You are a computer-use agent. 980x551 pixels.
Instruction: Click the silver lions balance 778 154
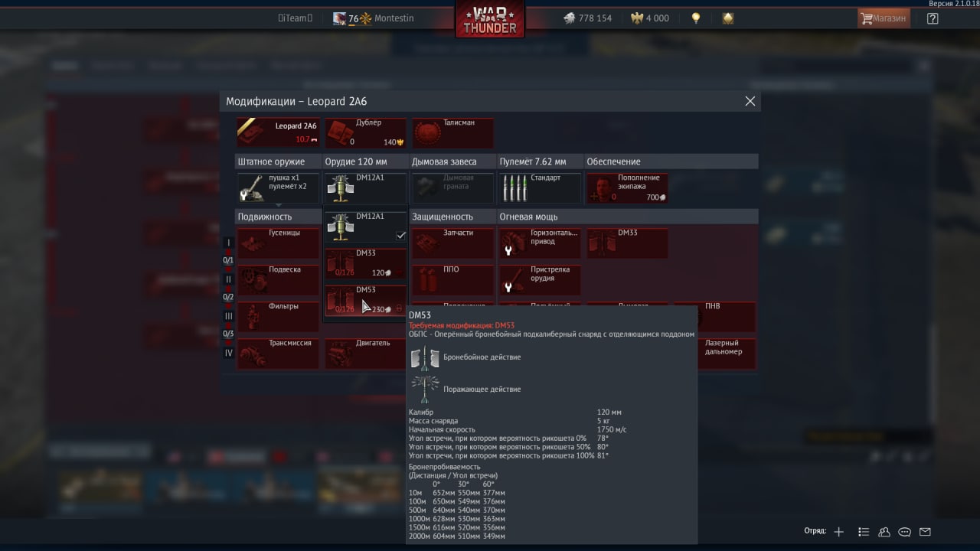click(x=587, y=18)
